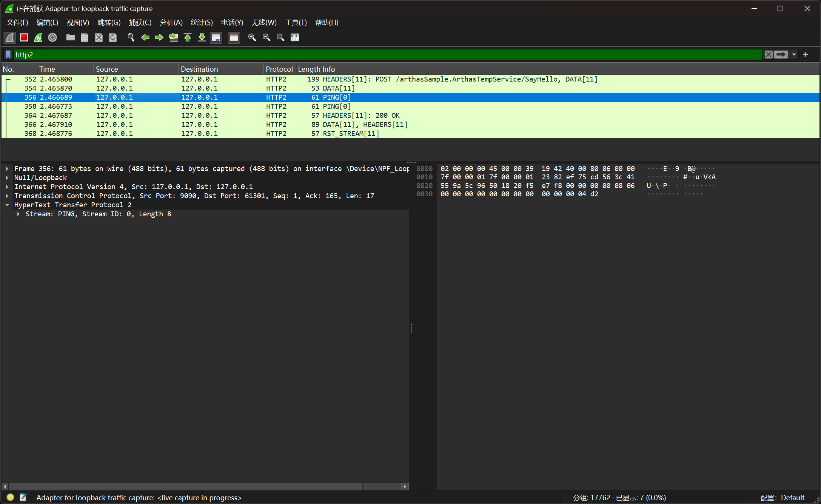Open the 电话(Y) menu
Screen dimensions: 821x504
232,23
